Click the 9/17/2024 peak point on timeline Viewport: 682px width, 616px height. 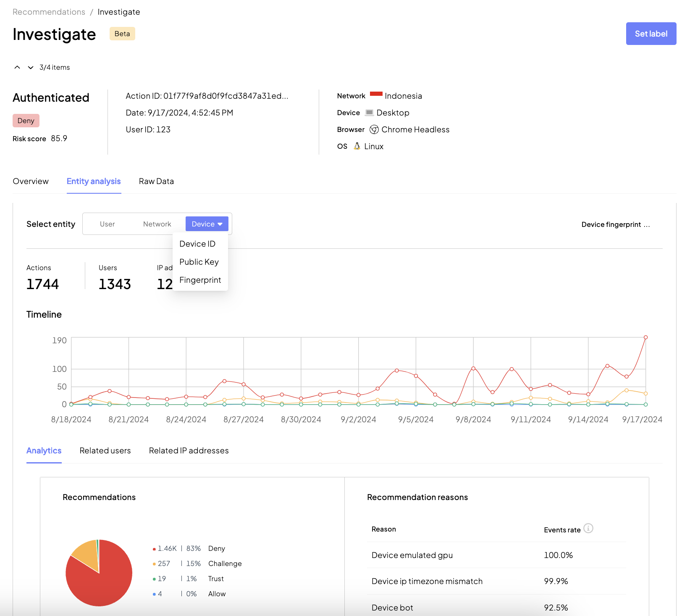click(x=645, y=337)
